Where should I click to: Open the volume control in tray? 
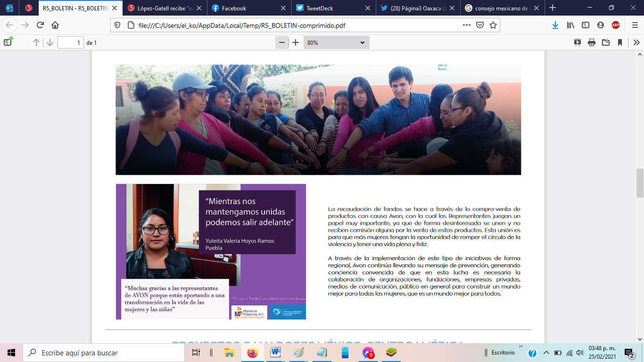click(x=580, y=353)
